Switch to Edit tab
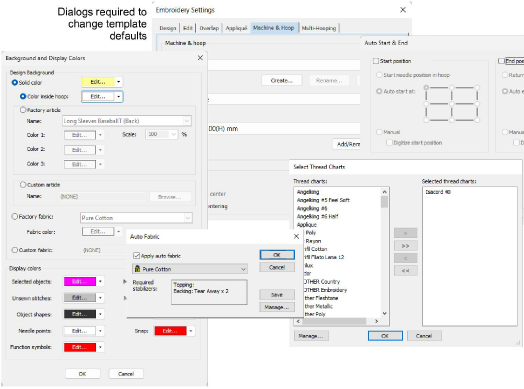The image size is (524, 389). 188,28
